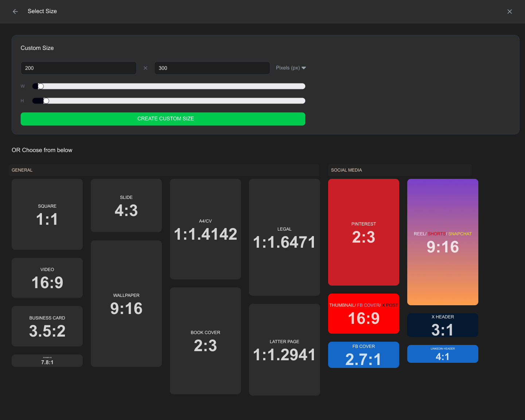This screenshot has height=420, width=525.
Task: Click the height input field showing 300
Action: [212, 68]
